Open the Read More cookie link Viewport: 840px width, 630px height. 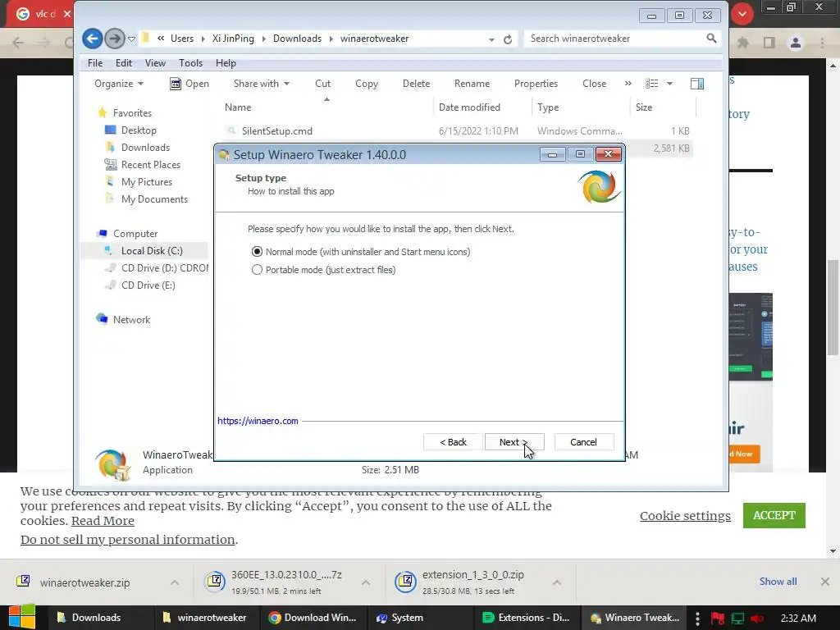tap(103, 521)
